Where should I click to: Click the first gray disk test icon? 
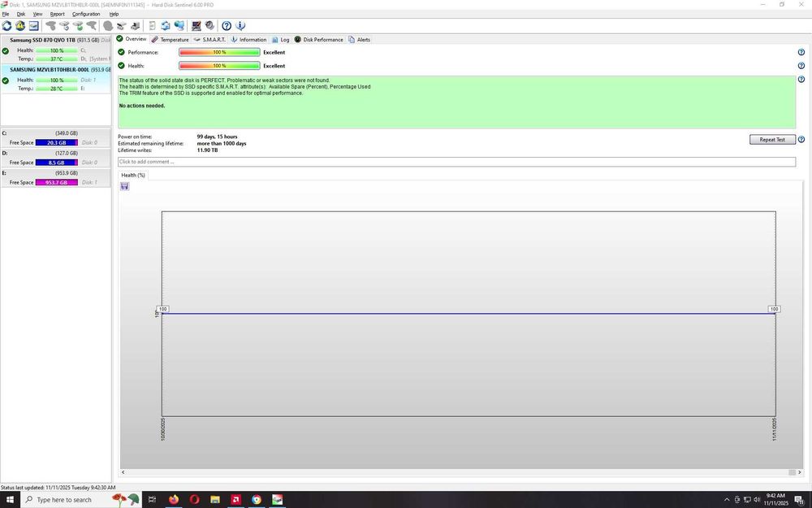(x=50, y=25)
